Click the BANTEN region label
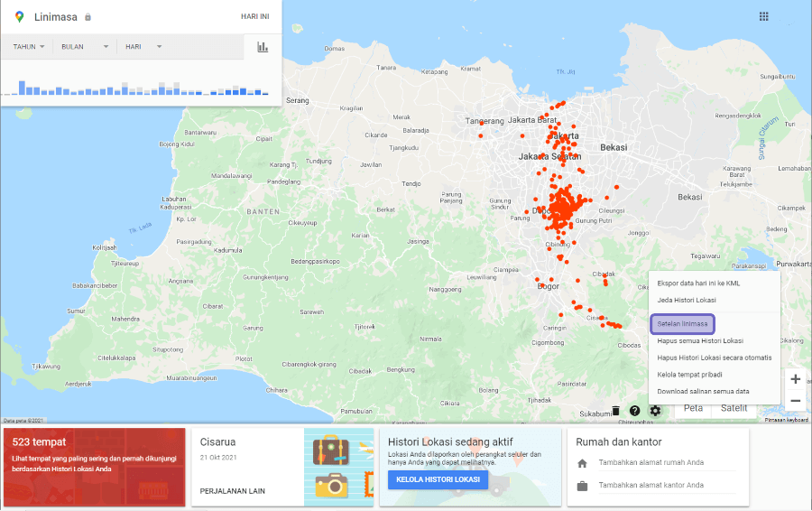This screenshot has width=812, height=511. coord(263,211)
